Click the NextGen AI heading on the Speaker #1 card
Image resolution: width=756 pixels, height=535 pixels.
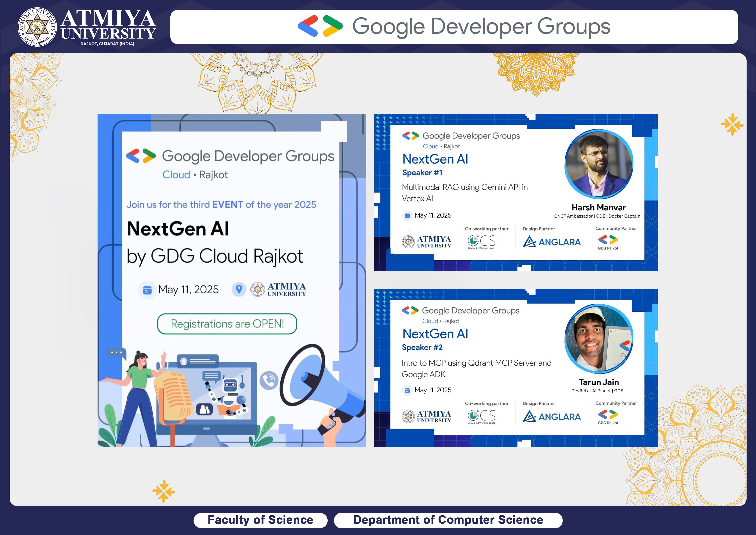(x=435, y=159)
